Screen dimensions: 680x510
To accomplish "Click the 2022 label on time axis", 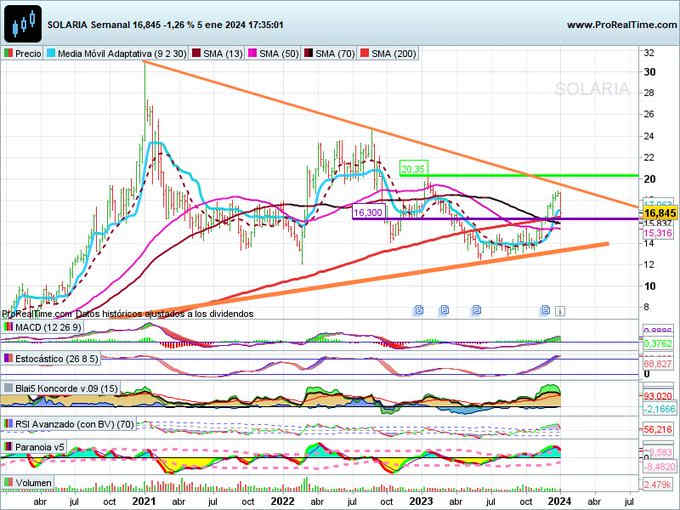I will (x=282, y=501).
